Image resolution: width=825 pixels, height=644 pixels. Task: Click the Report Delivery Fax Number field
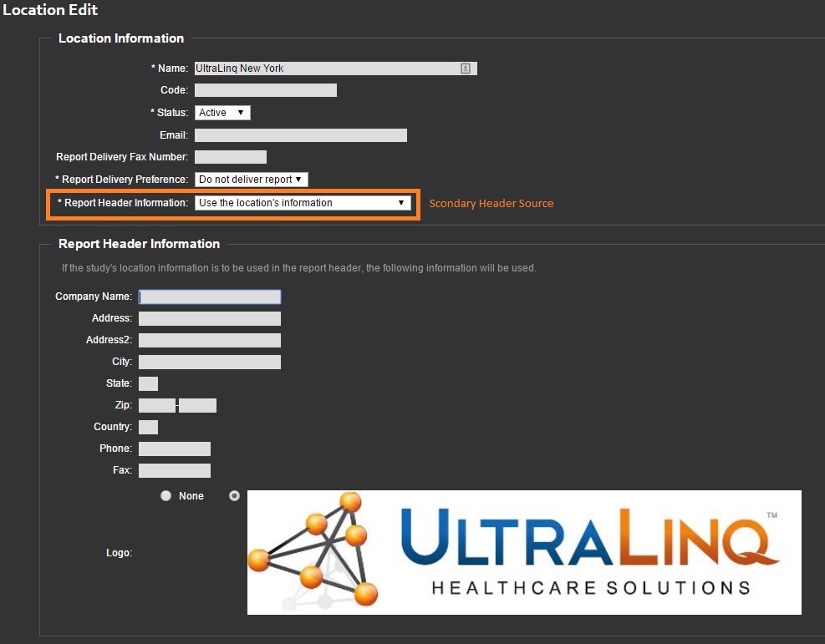tap(231, 157)
